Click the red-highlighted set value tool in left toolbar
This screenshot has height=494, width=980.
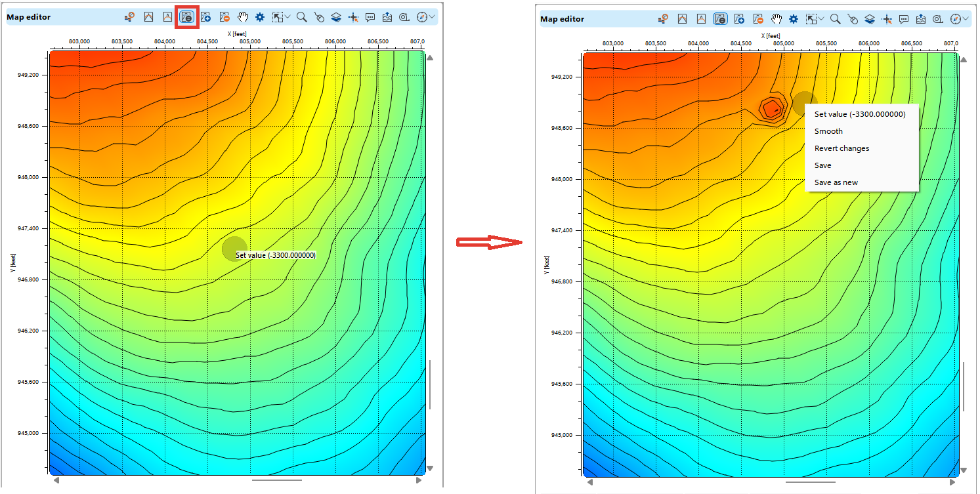click(x=186, y=17)
